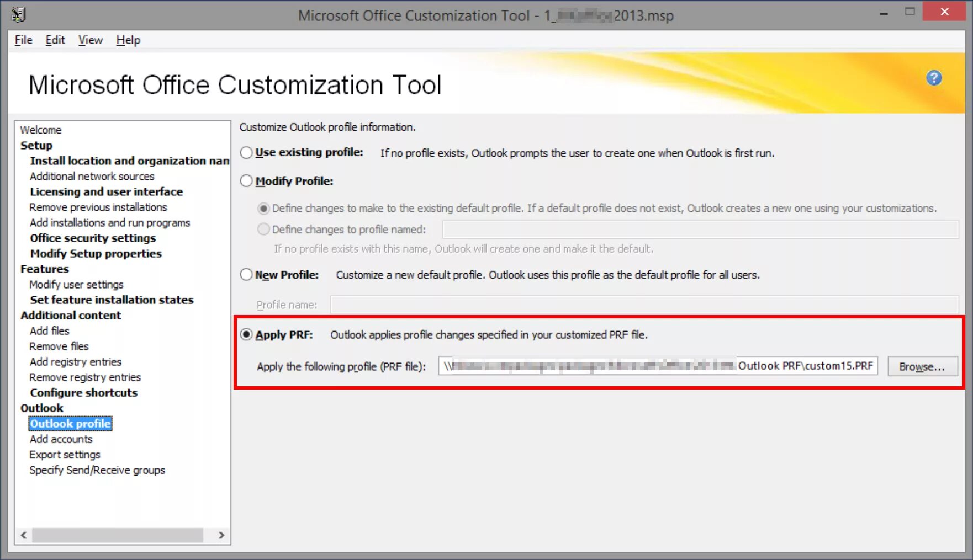
Task: Open the Remove files page
Action: (59, 346)
